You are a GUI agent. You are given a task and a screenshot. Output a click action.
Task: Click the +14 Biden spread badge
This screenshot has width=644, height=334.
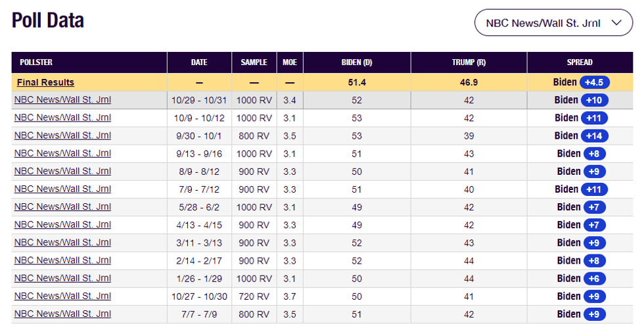point(595,135)
